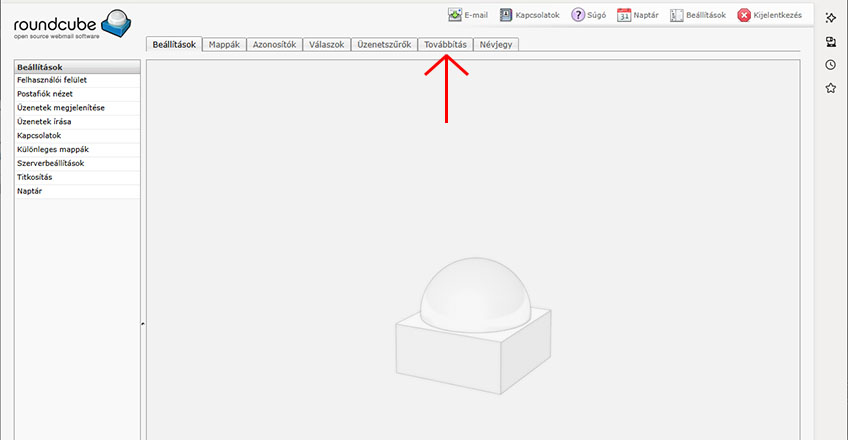Viewport: 848px width, 440px height.
Task: Open the Válaszok tab
Action: pos(327,44)
